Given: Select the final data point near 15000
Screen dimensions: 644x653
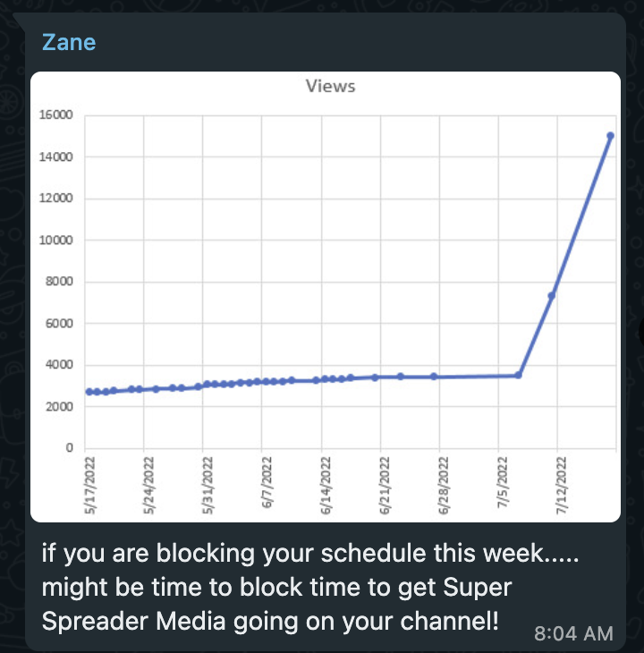Looking at the screenshot, I should coord(610,136).
